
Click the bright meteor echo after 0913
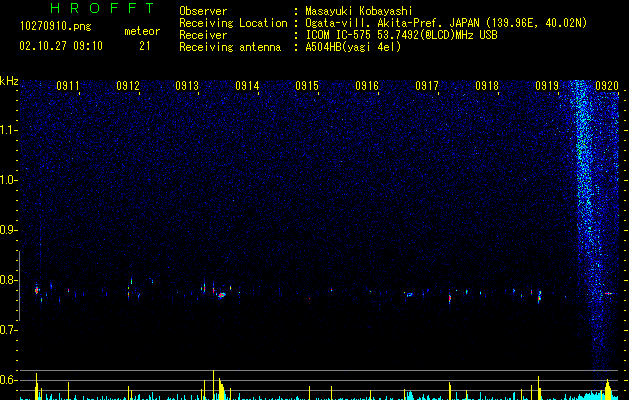pos(221,295)
